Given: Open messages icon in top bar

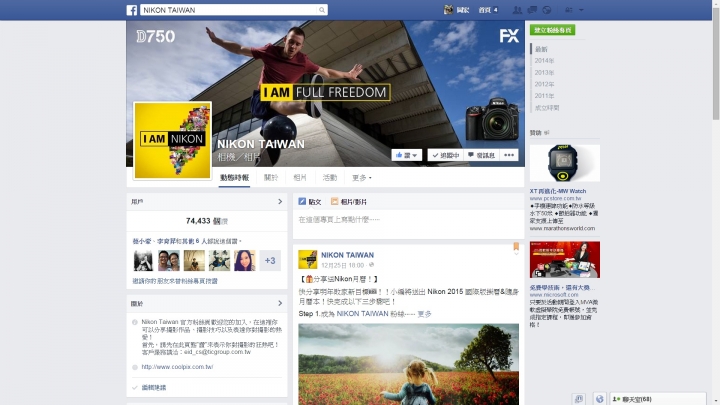Looking at the screenshot, I should coord(532,10).
